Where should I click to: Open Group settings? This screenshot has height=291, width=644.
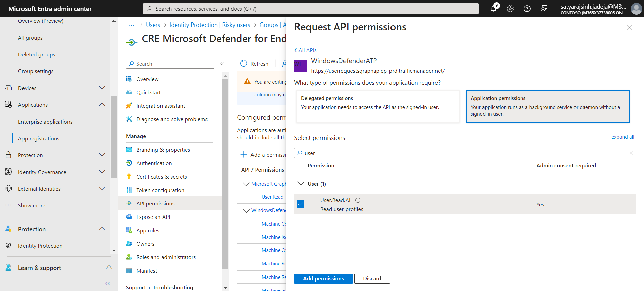click(x=36, y=71)
